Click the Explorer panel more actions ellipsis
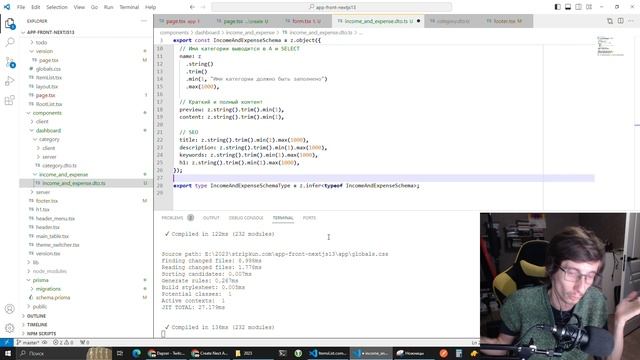 coord(144,21)
